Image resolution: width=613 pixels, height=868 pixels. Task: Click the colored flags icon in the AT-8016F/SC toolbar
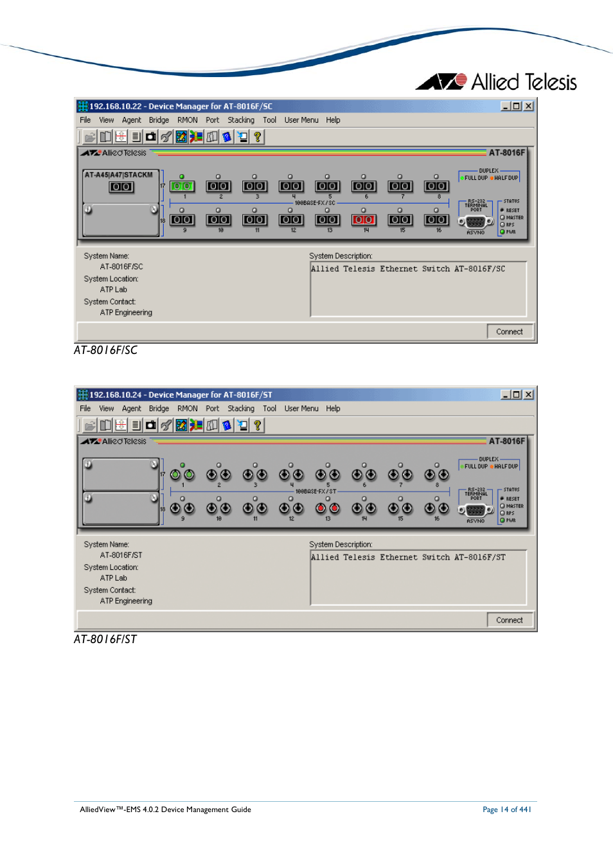tap(196, 137)
